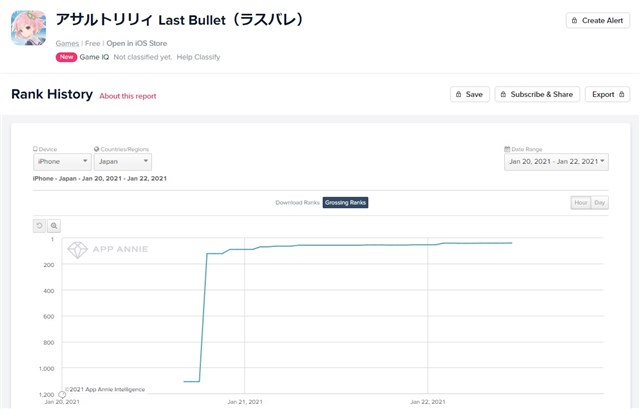The height and width of the screenshot is (409, 640).
Task: Click the lock icon on Save button
Action: pos(458,94)
